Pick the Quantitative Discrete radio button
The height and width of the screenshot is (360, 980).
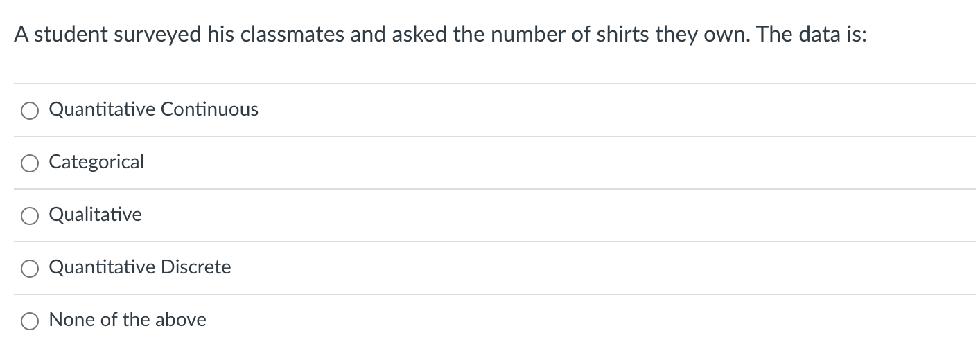click(x=29, y=269)
